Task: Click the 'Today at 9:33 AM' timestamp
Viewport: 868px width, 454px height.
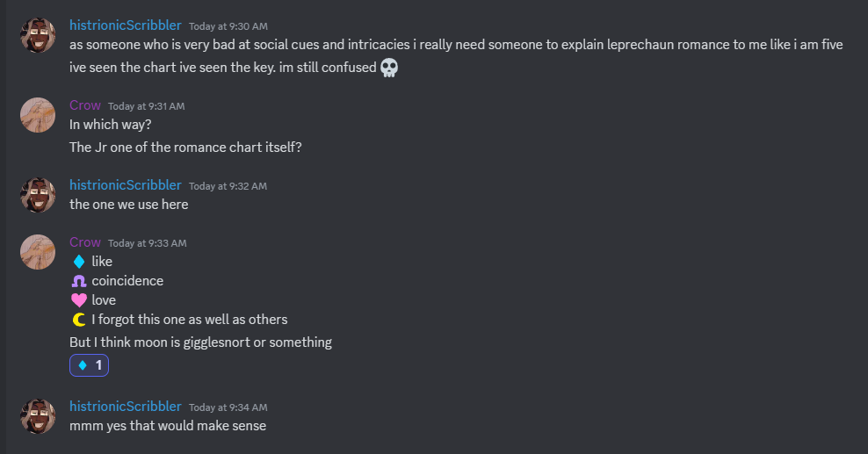Action: 147,243
